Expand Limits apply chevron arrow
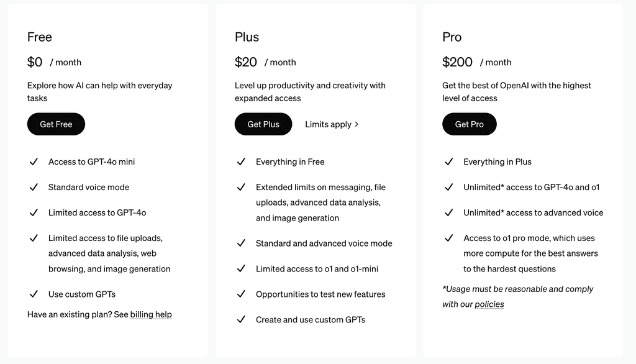Screen dimensions: 636x364 (x=357, y=124)
